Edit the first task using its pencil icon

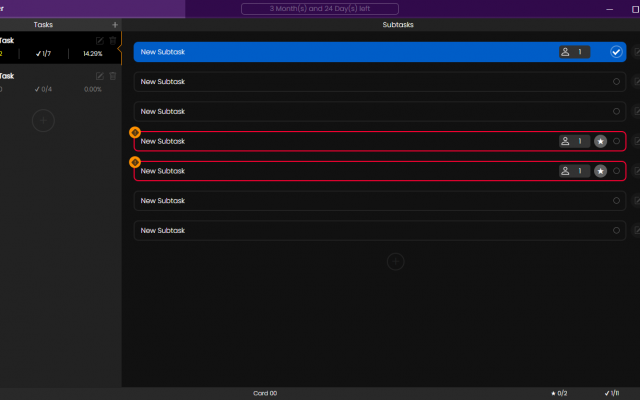(x=99, y=40)
